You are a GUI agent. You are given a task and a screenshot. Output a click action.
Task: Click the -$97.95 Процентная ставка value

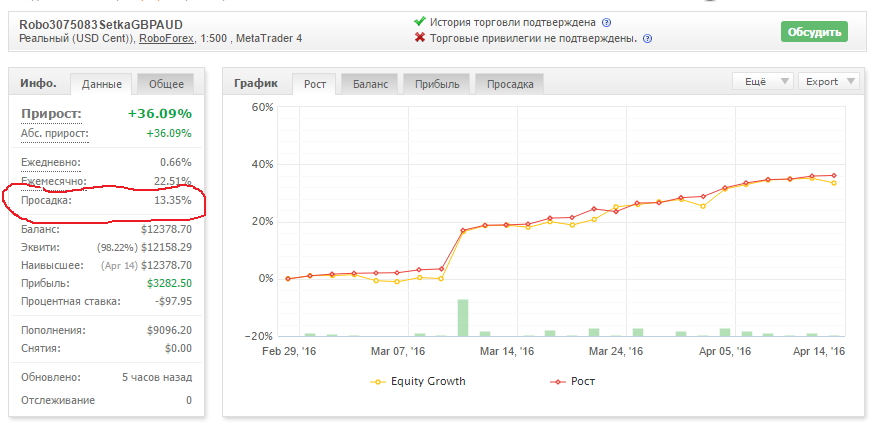pyautogui.click(x=173, y=301)
